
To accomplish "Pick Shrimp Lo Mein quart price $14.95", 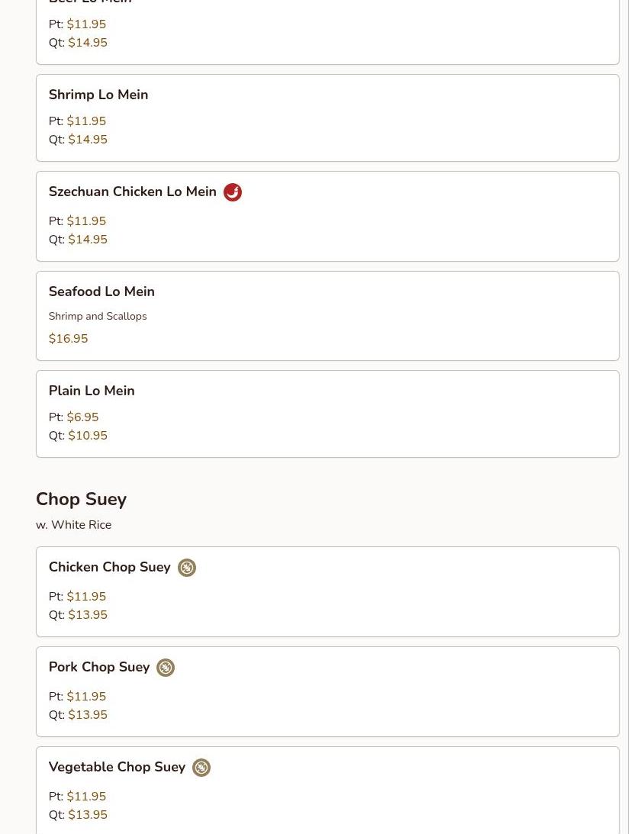I will tap(88, 140).
